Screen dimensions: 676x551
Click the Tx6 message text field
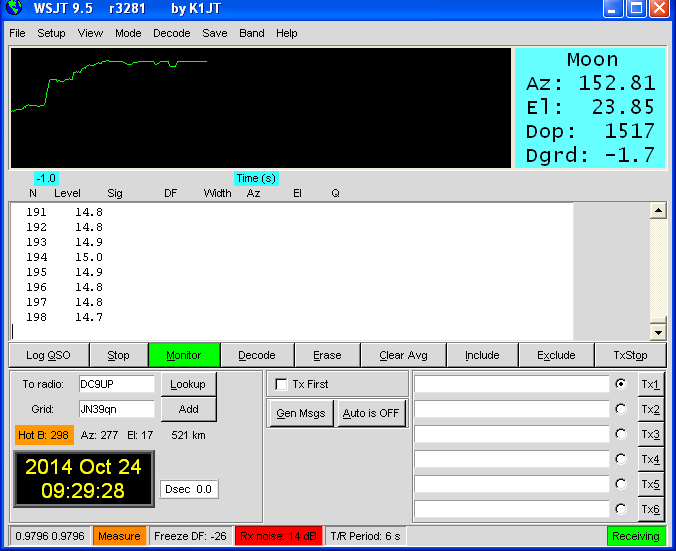pos(512,509)
